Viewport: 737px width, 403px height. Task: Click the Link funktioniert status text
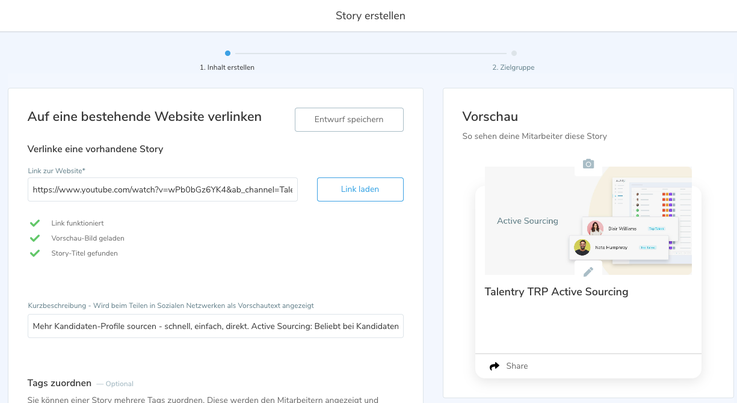(x=77, y=223)
